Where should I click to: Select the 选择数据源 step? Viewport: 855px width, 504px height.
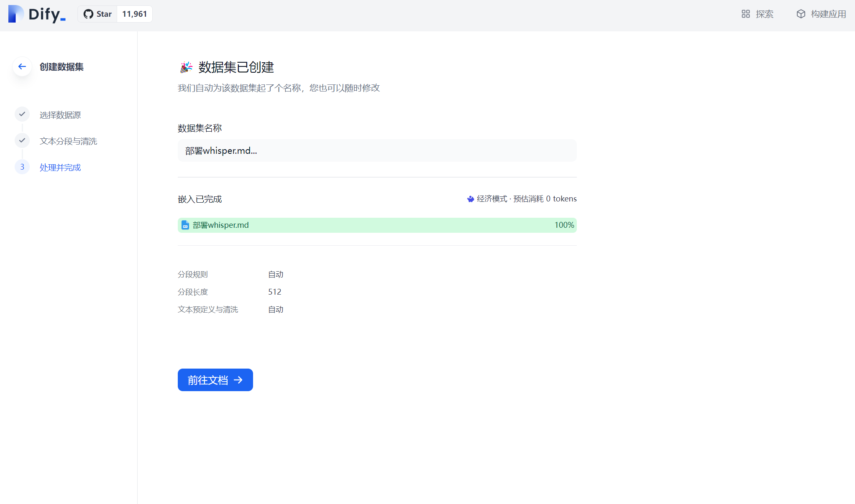pos(60,115)
